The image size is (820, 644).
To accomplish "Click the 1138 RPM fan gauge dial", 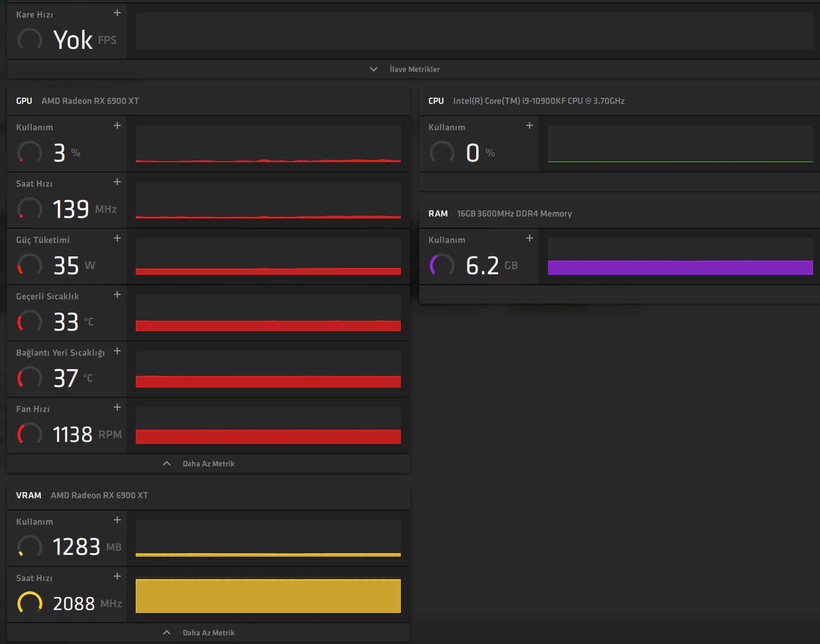I will coord(30,435).
